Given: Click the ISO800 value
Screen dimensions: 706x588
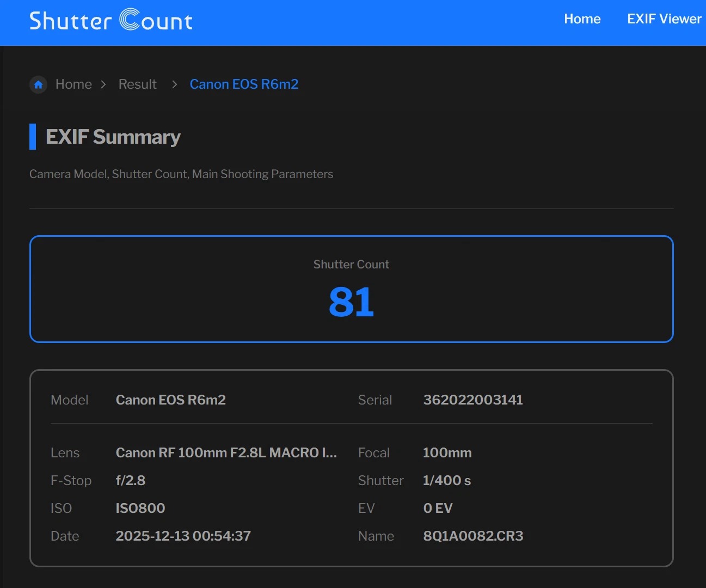Looking at the screenshot, I should coord(140,509).
